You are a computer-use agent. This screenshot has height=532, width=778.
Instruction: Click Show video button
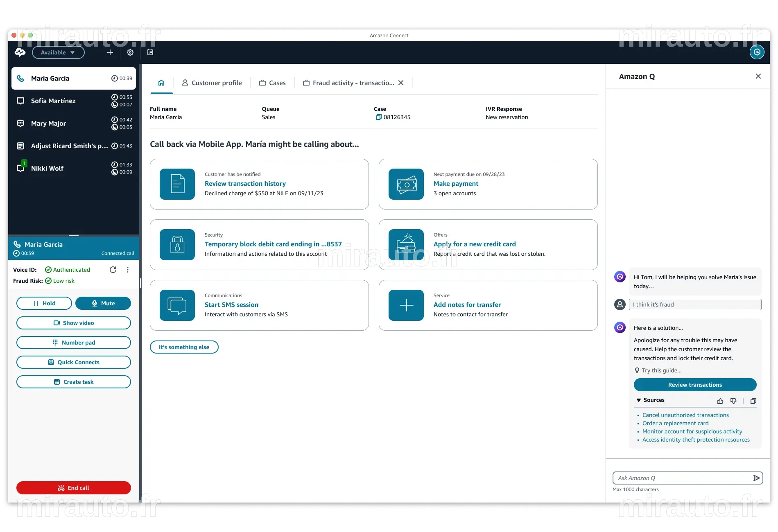coord(74,323)
